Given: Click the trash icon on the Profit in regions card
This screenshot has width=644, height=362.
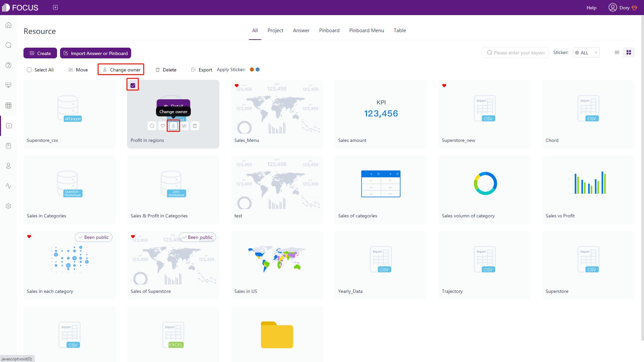Looking at the screenshot, I should click(195, 126).
